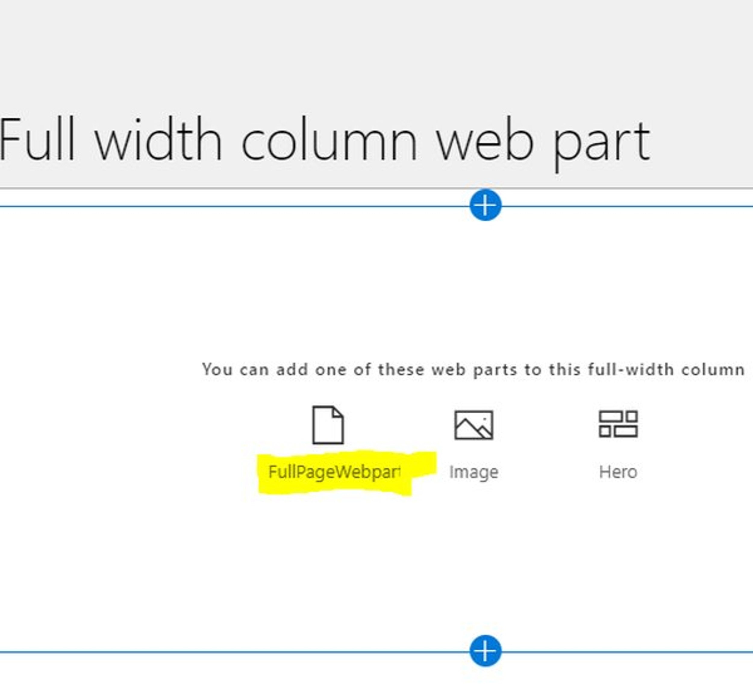Viewport: 753px width, 700px height.
Task: Click the highlighted FullPageWebpart label
Action: [x=335, y=471]
